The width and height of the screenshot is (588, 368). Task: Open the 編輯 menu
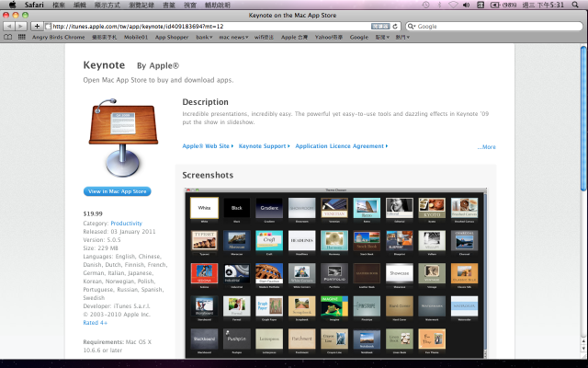tap(80, 5)
